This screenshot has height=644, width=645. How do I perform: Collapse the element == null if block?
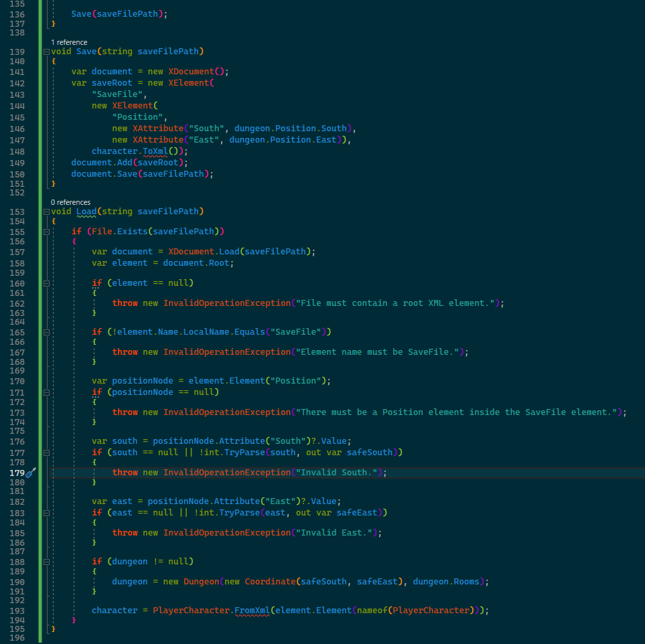click(x=46, y=283)
